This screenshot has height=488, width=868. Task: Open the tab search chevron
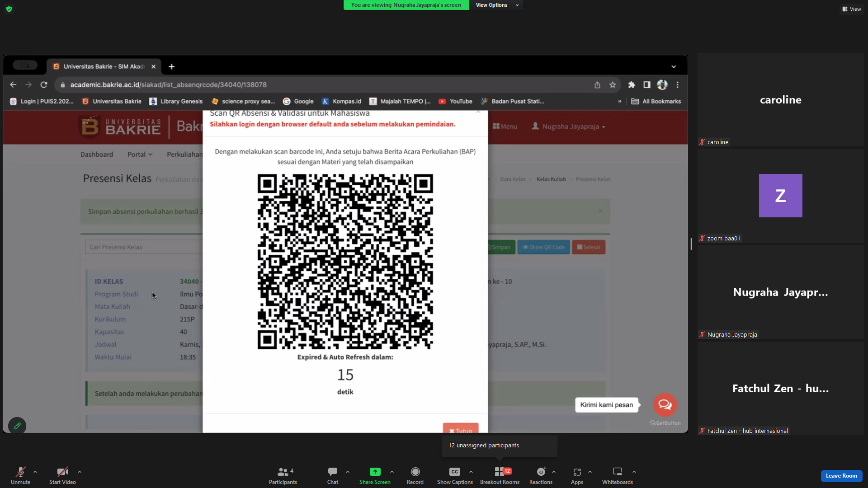click(674, 66)
